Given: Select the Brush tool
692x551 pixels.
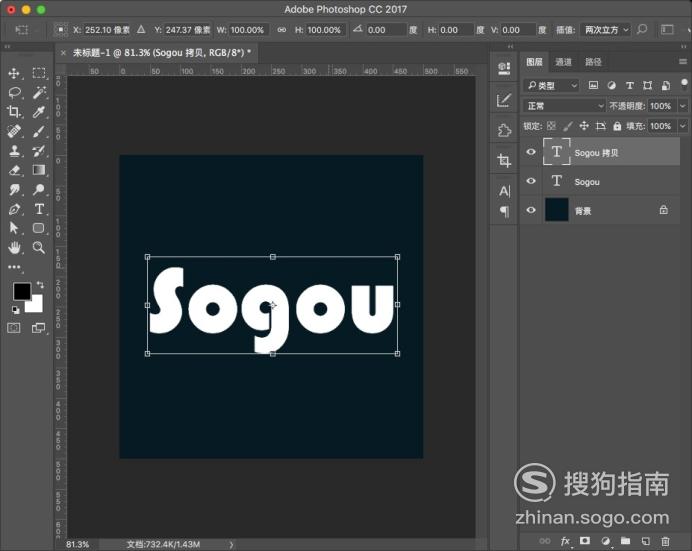Looking at the screenshot, I should click(39, 131).
